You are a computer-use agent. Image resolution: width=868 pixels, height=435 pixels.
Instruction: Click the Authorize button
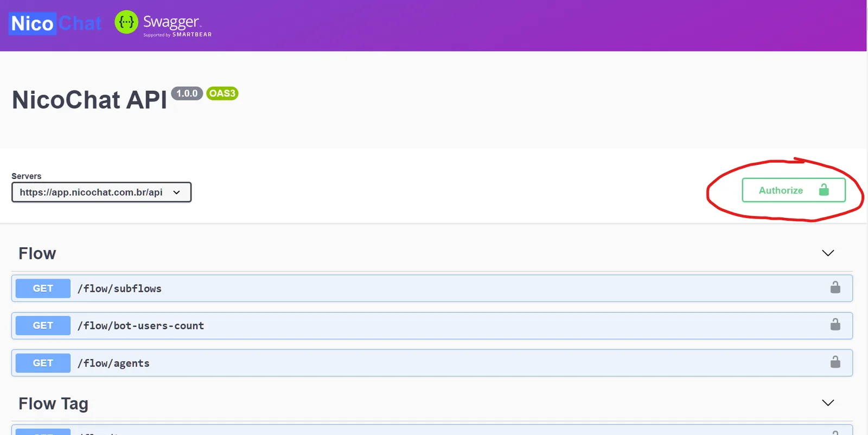[794, 190]
